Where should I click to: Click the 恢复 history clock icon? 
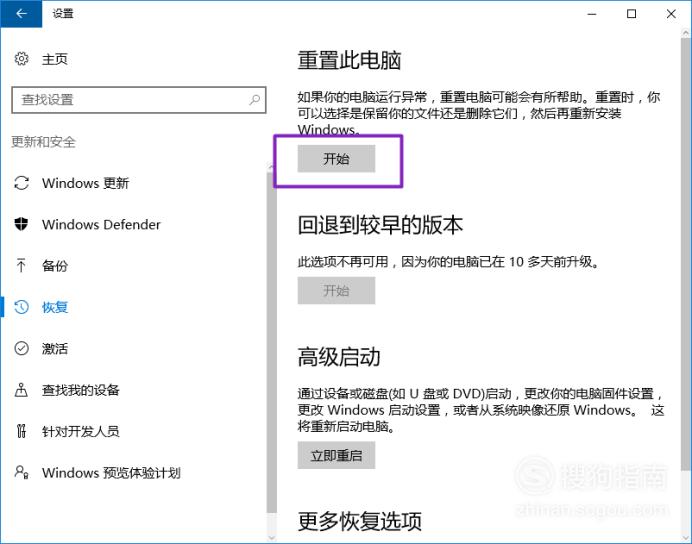point(22,307)
